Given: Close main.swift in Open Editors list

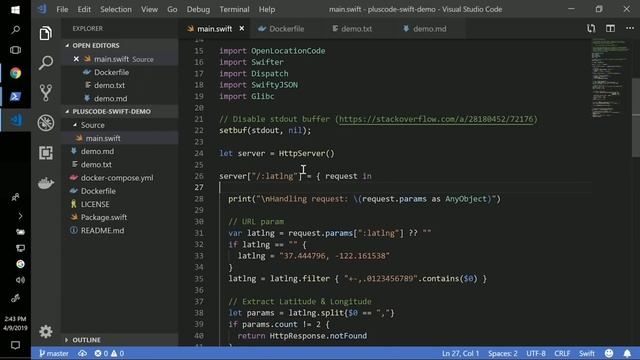Looking at the screenshot, I should pos(76,59).
